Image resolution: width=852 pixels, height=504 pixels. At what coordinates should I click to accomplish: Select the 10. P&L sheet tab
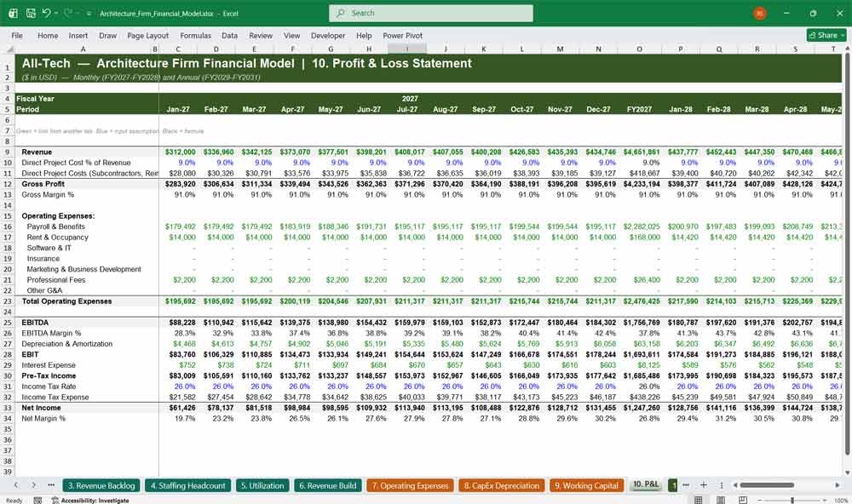tap(646, 484)
